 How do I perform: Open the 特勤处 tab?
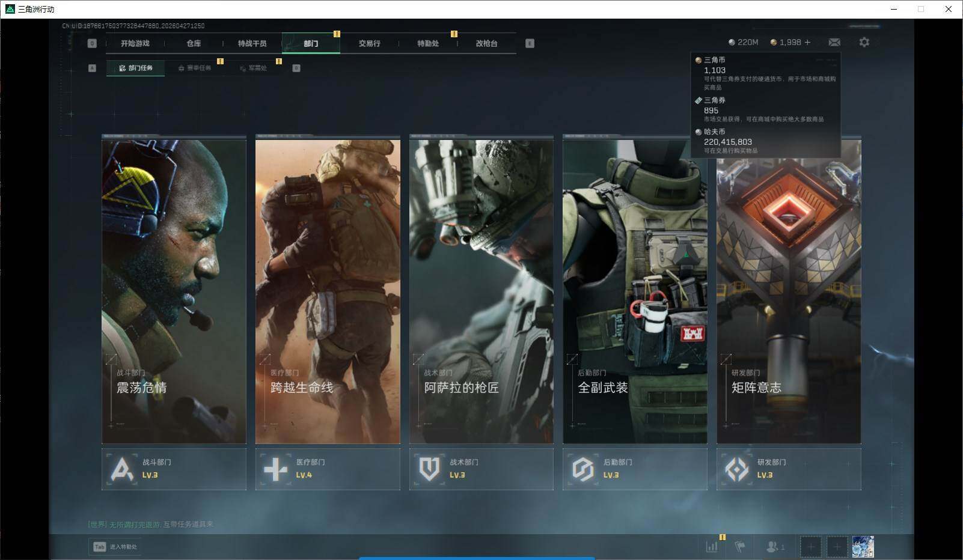(x=428, y=43)
